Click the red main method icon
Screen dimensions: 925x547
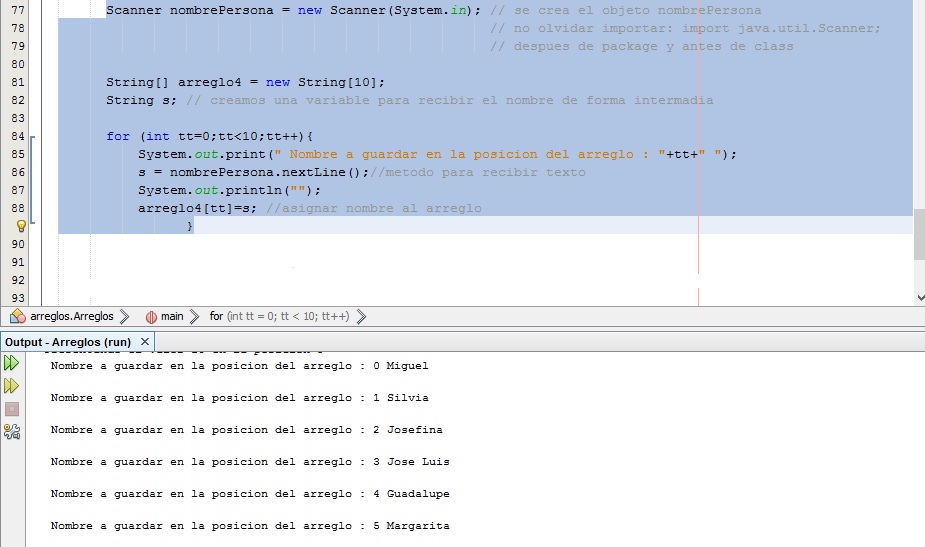[x=151, y=316]
